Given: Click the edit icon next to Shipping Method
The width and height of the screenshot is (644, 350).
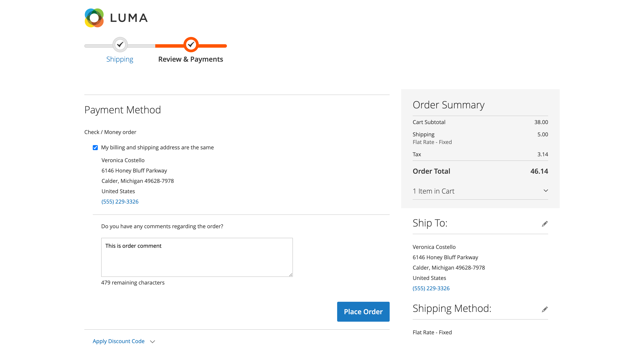Looking at the screenshot, I should [x=545, y=309].
